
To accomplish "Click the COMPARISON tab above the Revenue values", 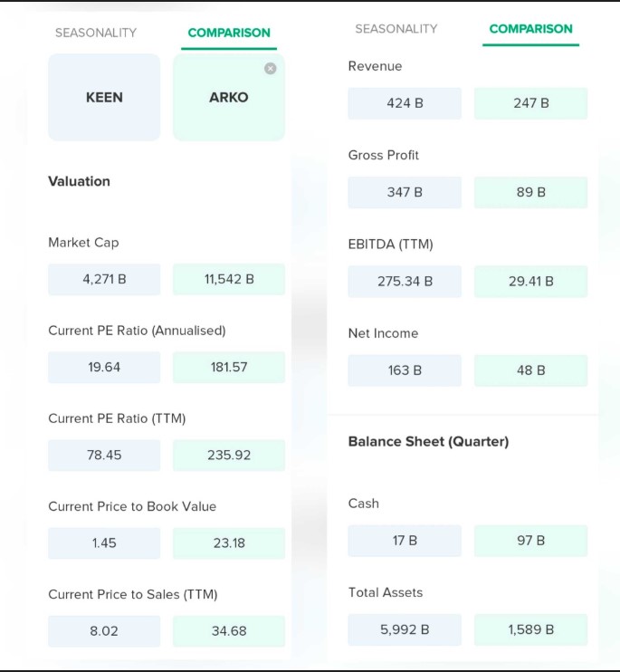I will tap(530, 29).
